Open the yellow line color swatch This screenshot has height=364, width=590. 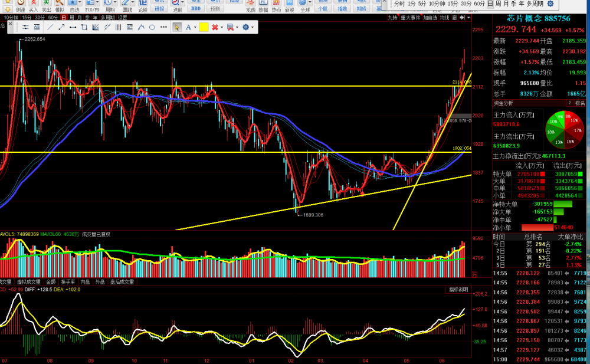(x=204, y=27)
